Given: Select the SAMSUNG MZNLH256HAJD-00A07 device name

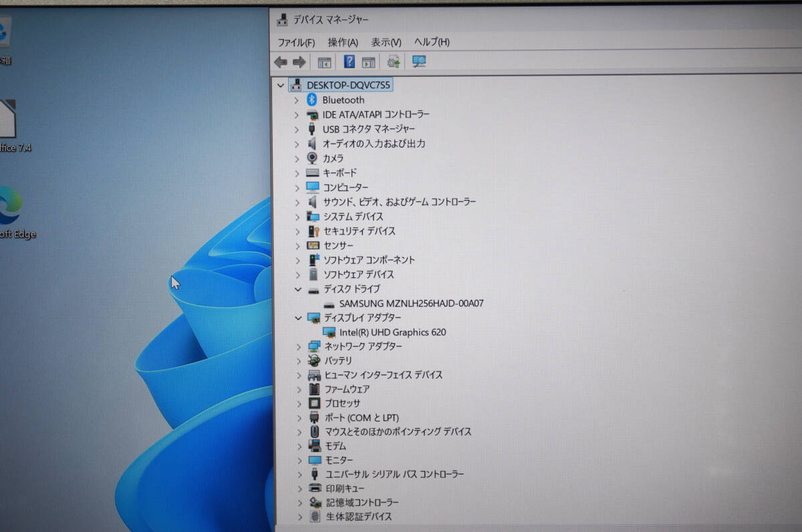Looking at the screenshot, I should click(x=411, y=303).
